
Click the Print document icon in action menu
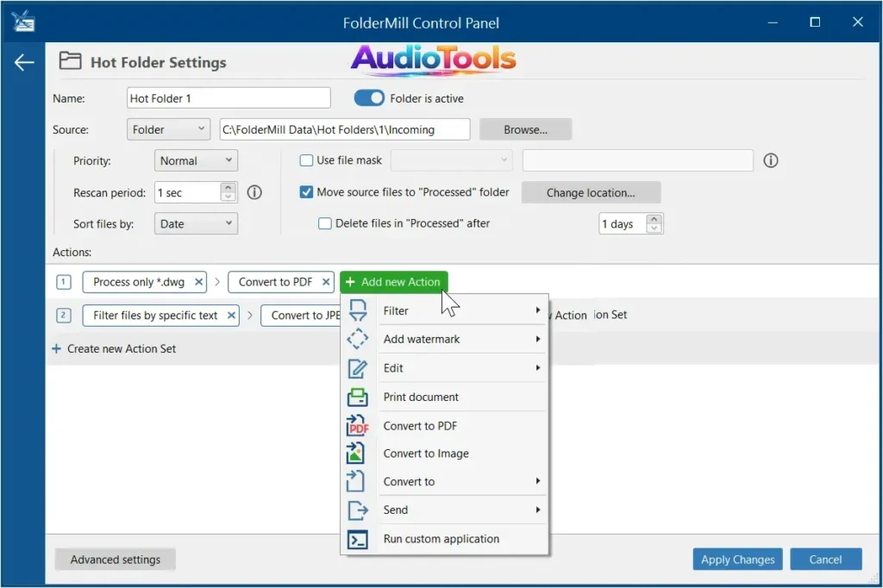357,397
